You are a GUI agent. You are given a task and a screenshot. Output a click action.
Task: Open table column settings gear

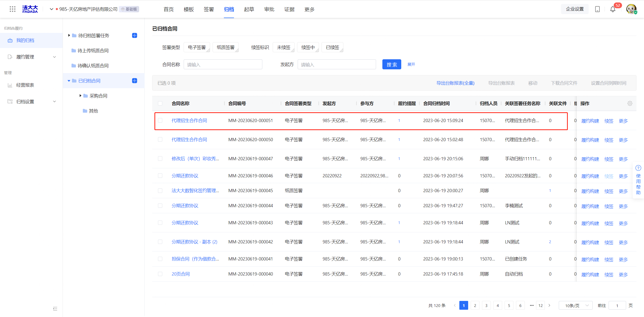point(630,103)
